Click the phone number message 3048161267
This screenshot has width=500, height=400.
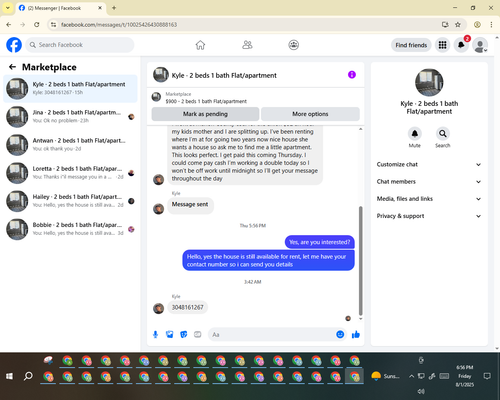pyautogui.click(x=187, y=307)
